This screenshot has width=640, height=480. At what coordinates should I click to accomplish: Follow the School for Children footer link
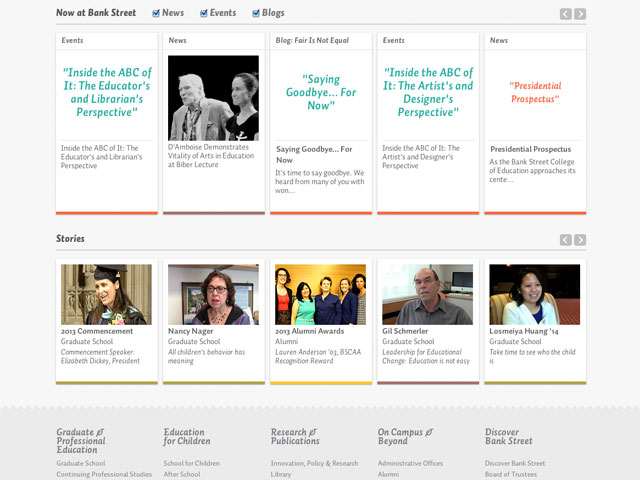[191, 463]
